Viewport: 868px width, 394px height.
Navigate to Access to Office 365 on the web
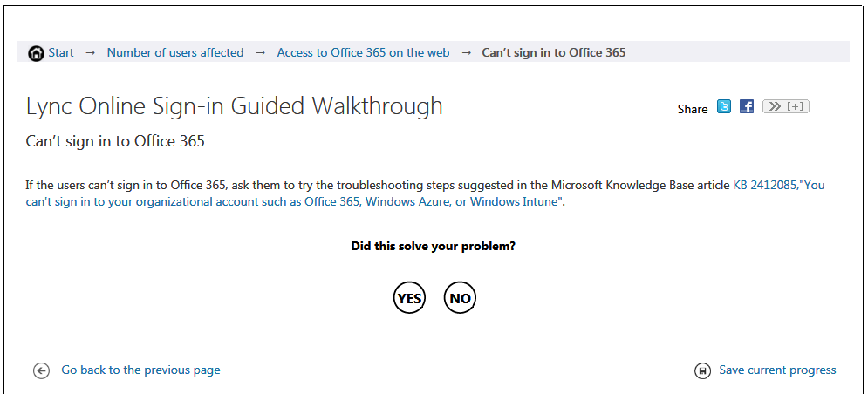[x=363, y=52]
